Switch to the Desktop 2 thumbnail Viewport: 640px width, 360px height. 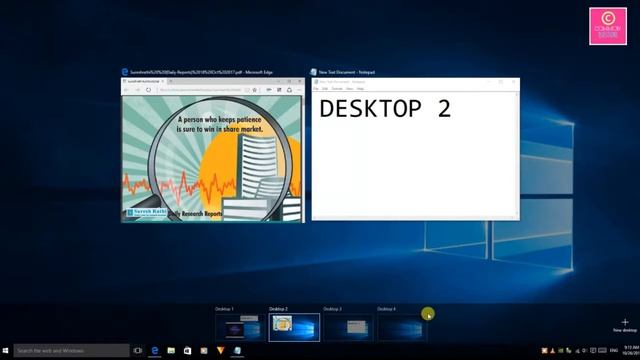pos(294,327)
